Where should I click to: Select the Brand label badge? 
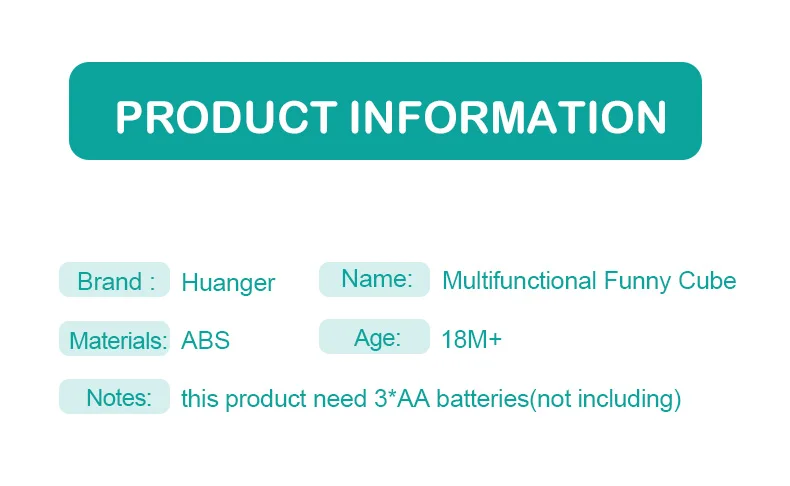point(114,281)
